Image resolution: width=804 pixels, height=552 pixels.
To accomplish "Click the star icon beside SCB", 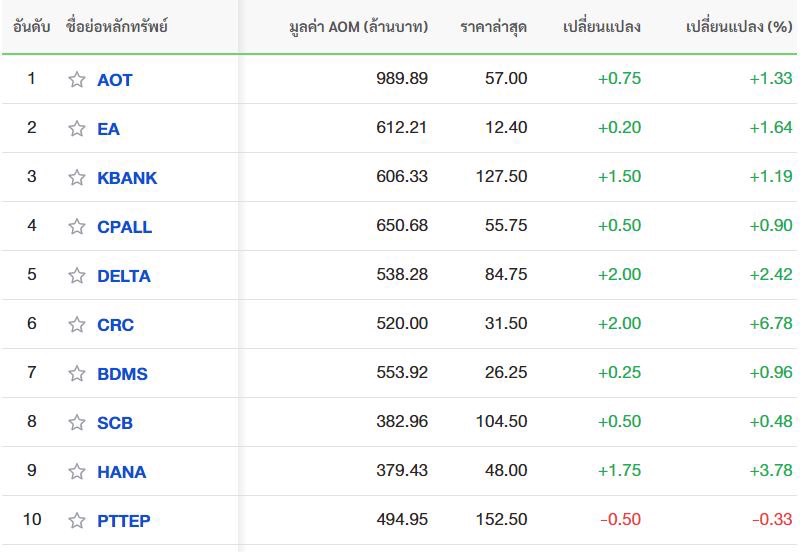I will [x=77, y=422].
